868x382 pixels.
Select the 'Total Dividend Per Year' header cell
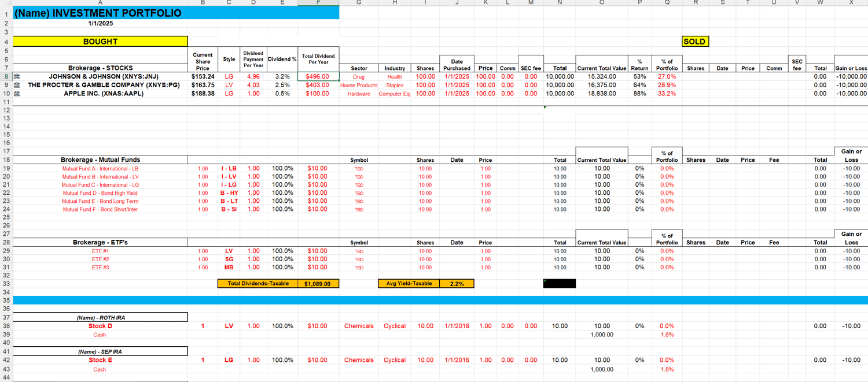(x=318, y=60)
